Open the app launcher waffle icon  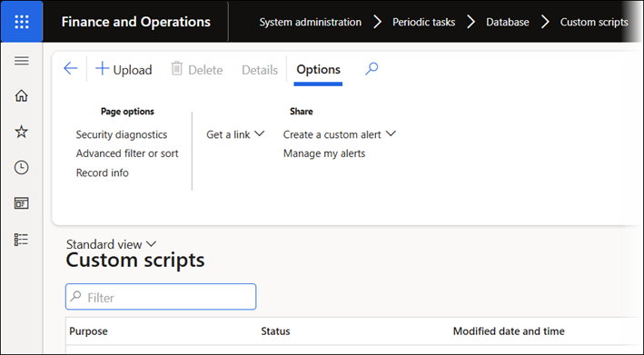tap(22, 22)
